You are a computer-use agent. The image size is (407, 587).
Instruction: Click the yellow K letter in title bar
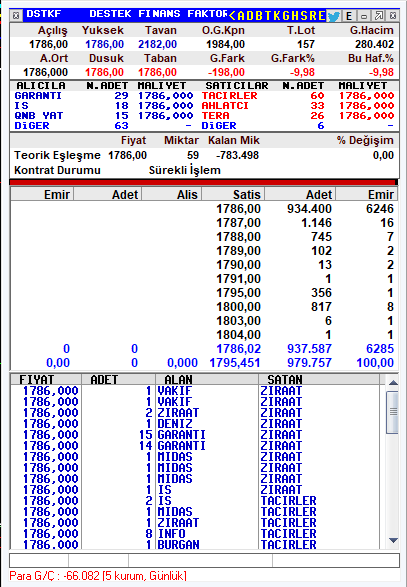[x=277, y=15]
